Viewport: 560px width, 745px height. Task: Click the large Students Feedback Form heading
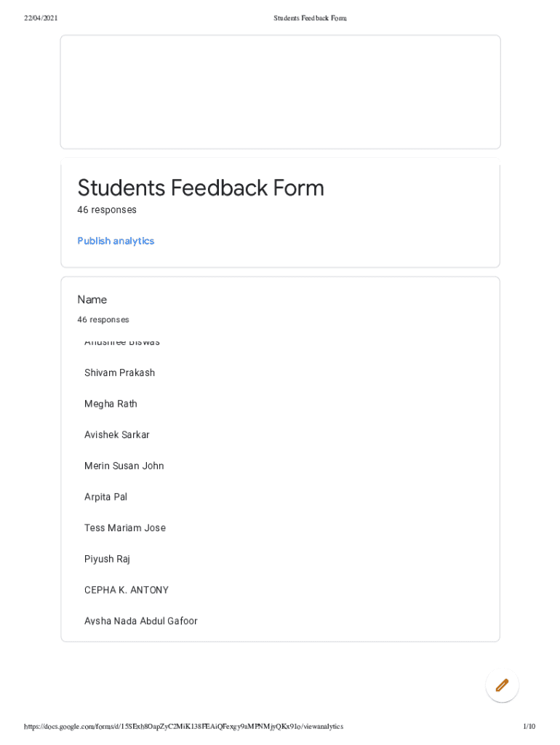201,188
